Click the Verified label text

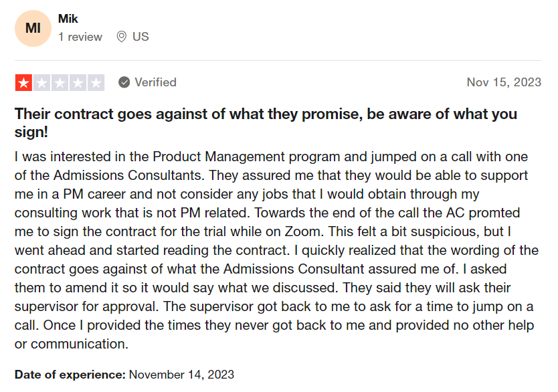[x=155, y=82]
